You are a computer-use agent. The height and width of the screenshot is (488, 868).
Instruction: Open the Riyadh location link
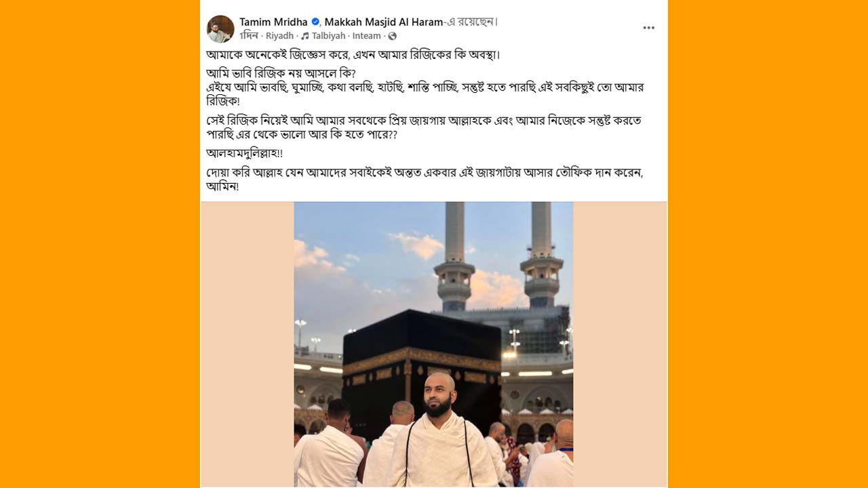pyautogui.click(x=279, y=36)
